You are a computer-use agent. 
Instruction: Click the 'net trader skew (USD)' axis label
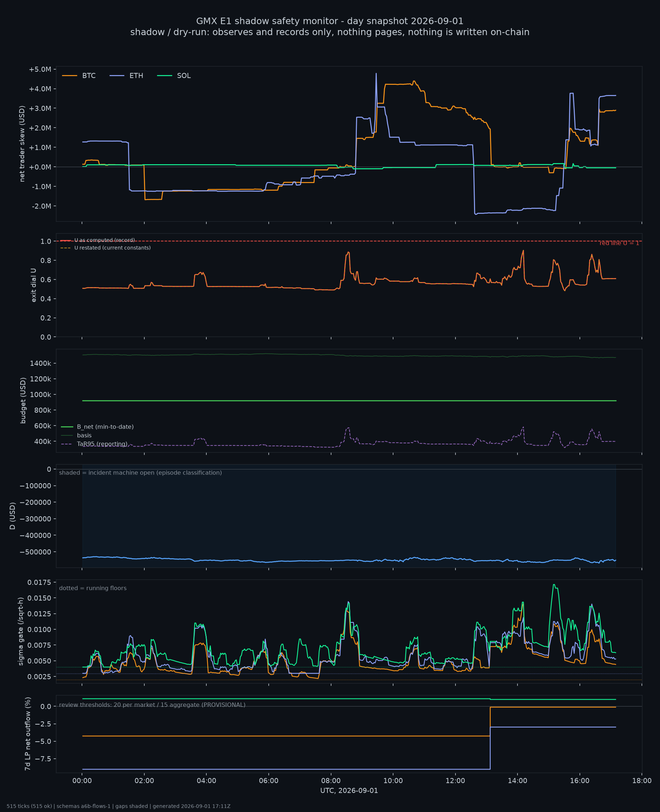pos(22,144)
